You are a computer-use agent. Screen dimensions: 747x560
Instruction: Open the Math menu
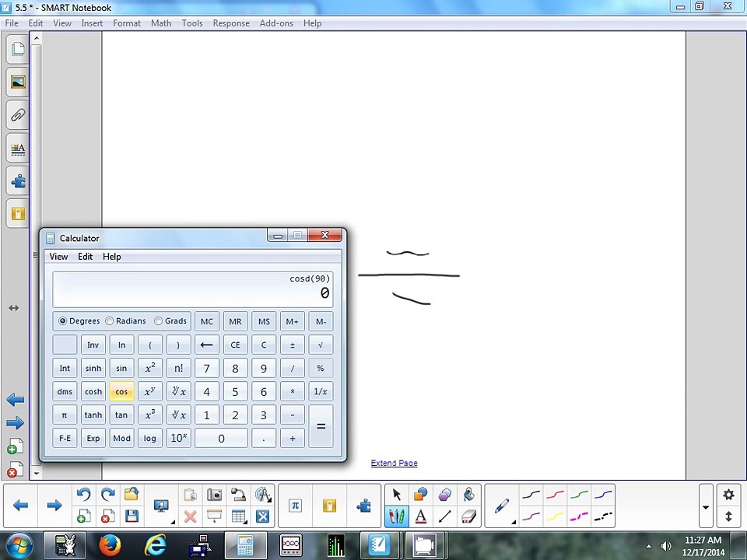click(161, 23)
